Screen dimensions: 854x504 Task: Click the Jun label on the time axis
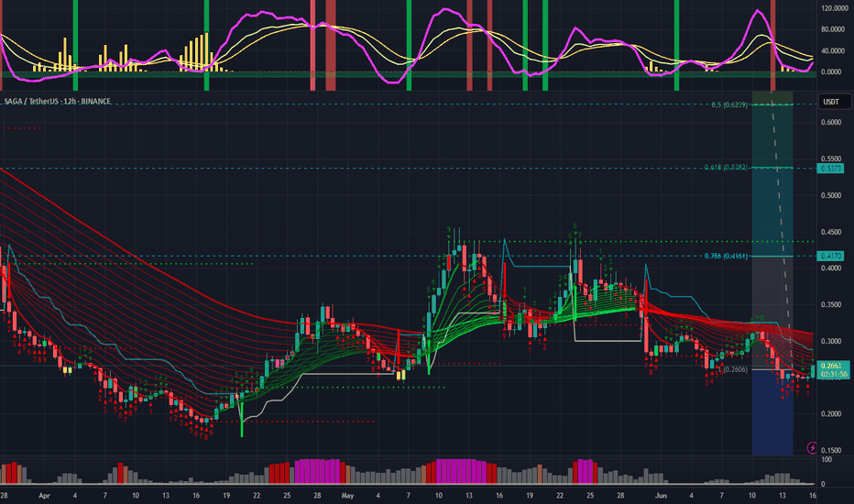tap(661, 496)
